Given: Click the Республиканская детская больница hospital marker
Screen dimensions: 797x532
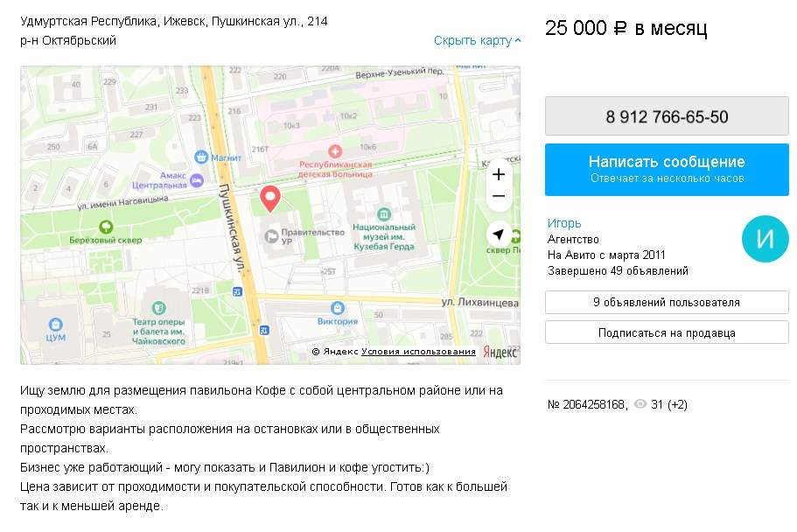Looking at the screenshot, I should 335,150.
